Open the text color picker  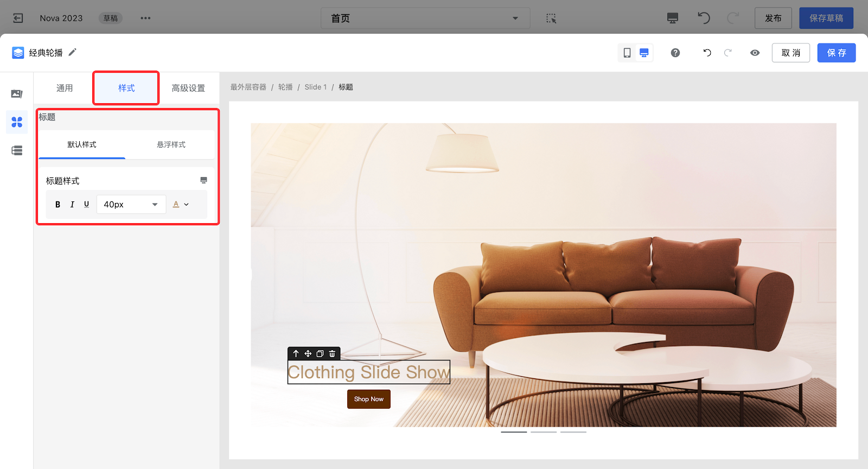coord(180,205)
